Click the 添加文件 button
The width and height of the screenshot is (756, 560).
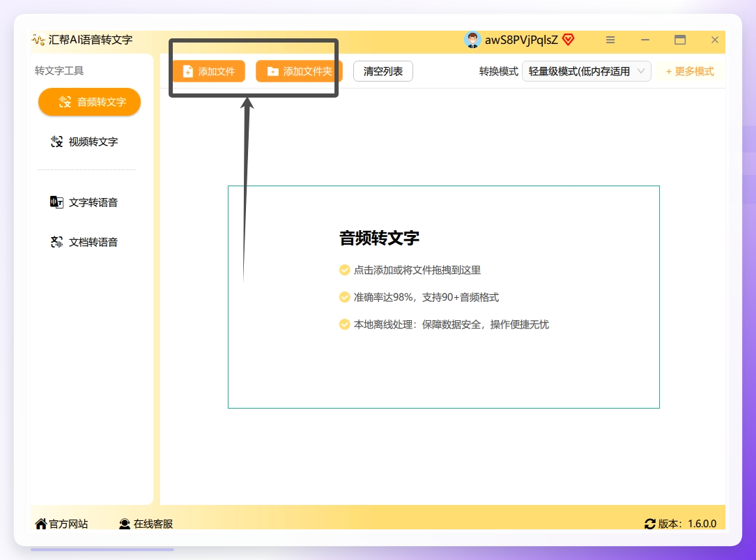pos(209,71)
